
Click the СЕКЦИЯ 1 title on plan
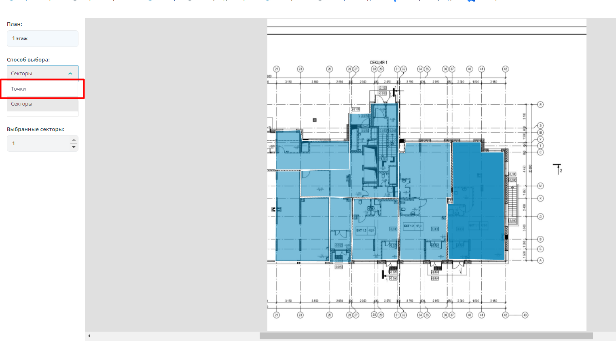pyautogui.click(x=378, y=62)
